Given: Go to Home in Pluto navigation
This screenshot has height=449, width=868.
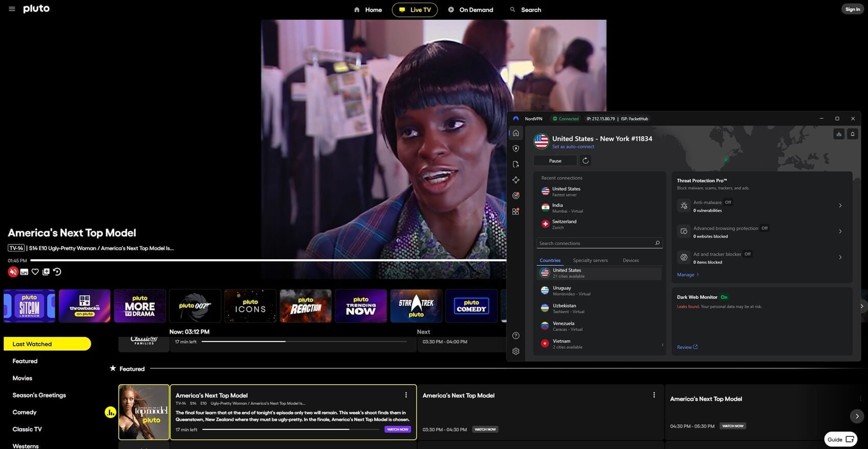Looking at the screenshot, I should [368, 10].
